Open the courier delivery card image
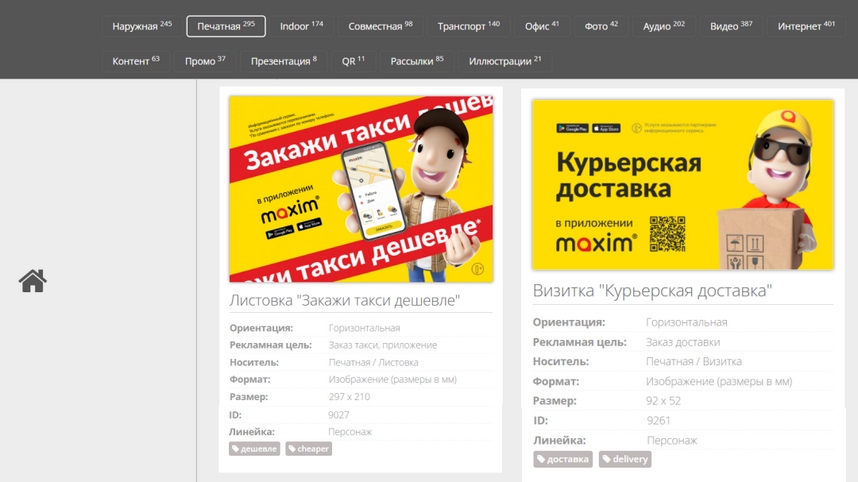Screen dimensions: 858x482 tap(683, 184)
